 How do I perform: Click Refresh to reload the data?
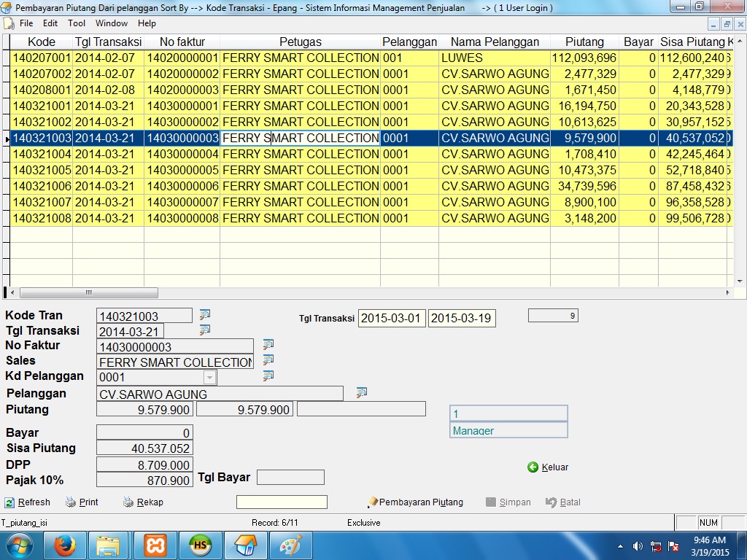click(28, 502)
